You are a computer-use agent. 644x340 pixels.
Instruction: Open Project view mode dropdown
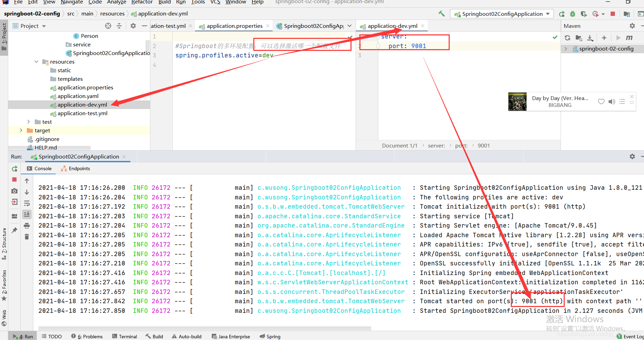(44, 26)
